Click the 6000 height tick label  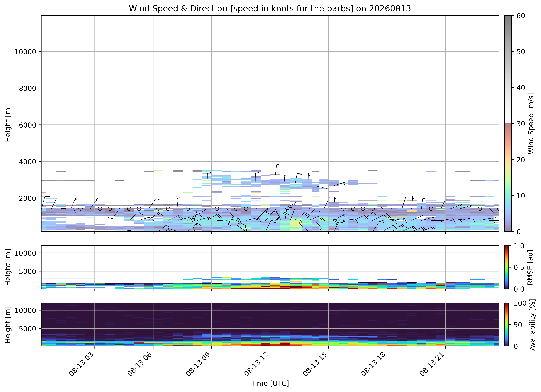click(x=27, y=125)
